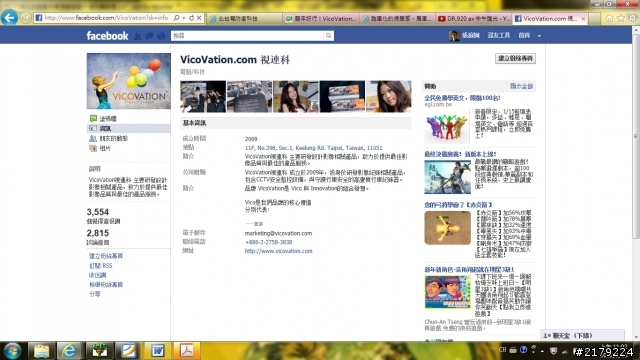Open the egl.com.tw English ad title
The height and width of the screenshot is (360, 640).
point(462,98)
